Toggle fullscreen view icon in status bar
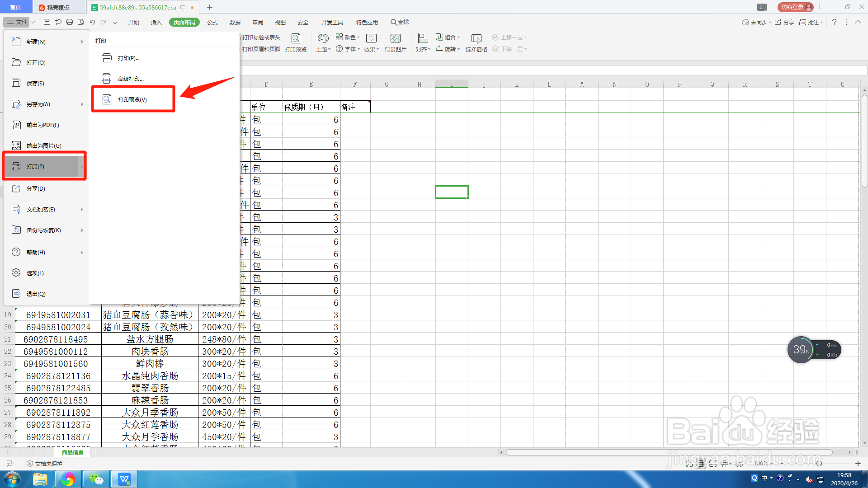Screen dimensions: 868x488 [x=689, y=464]
